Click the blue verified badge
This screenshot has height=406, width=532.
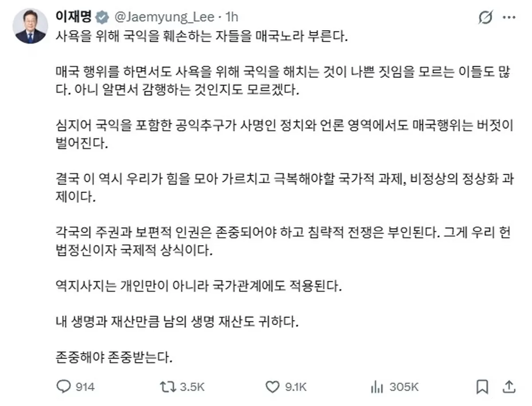coord(102,17)
